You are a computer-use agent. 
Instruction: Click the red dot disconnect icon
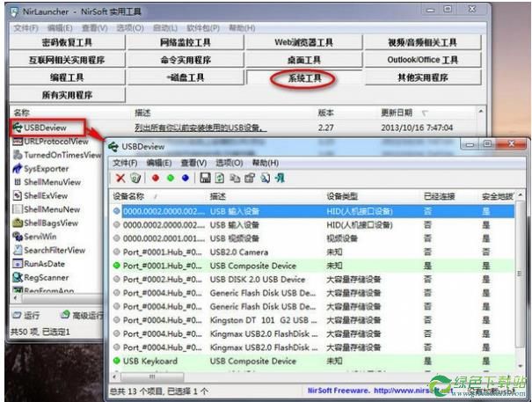coord(155,178)
